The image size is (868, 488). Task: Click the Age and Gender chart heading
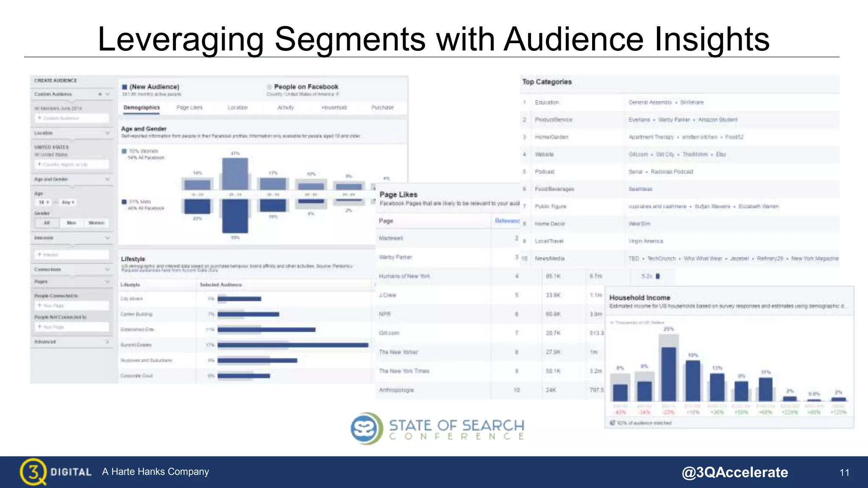point(144,129)
